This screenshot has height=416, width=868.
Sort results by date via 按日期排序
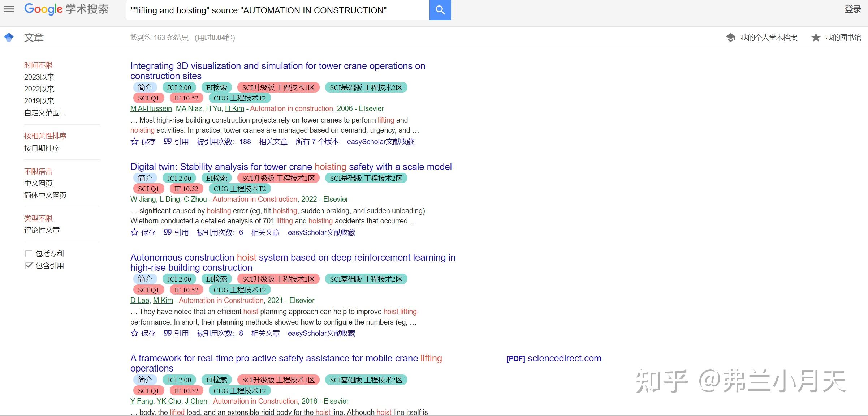[42, 148]
